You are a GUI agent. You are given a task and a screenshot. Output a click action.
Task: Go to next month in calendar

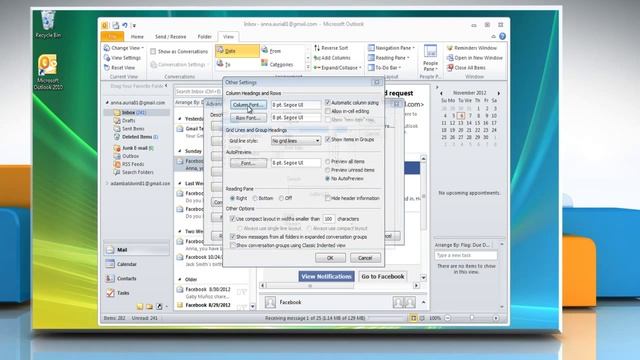(498, 93)
